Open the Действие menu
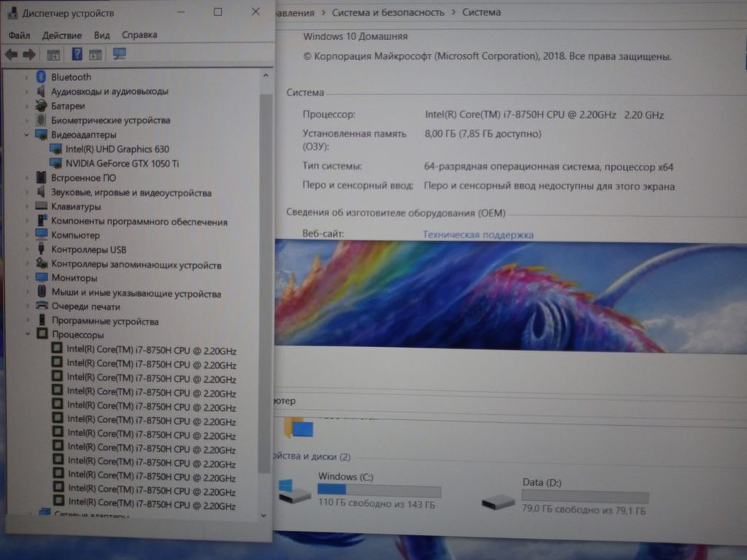The image size is (747, 560). click(62, 35)
